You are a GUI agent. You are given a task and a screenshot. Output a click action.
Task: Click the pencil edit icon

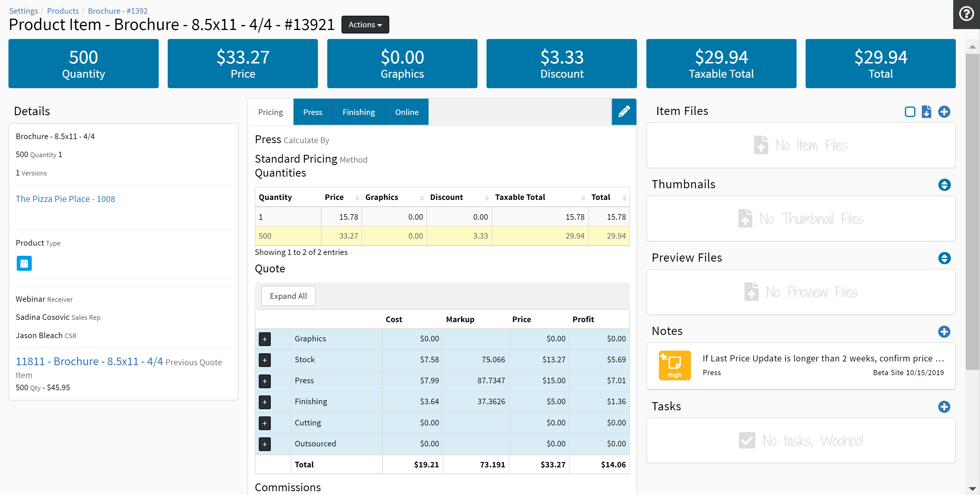click(x=624, y=112)
